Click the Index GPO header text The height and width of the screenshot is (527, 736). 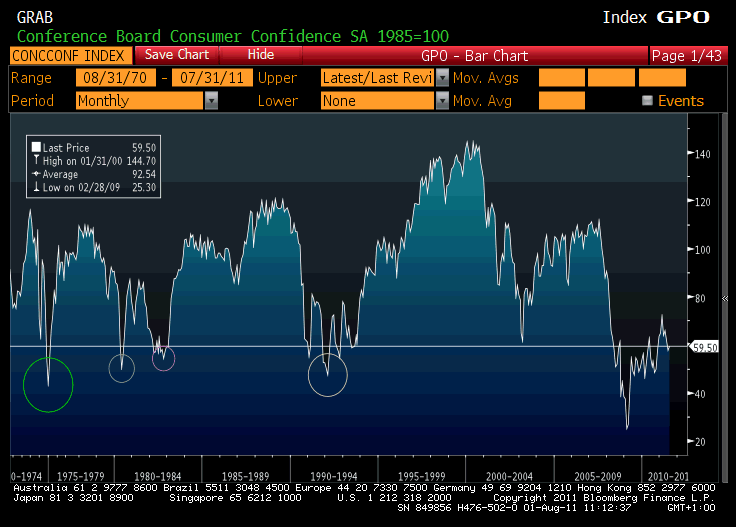point(656,17)
